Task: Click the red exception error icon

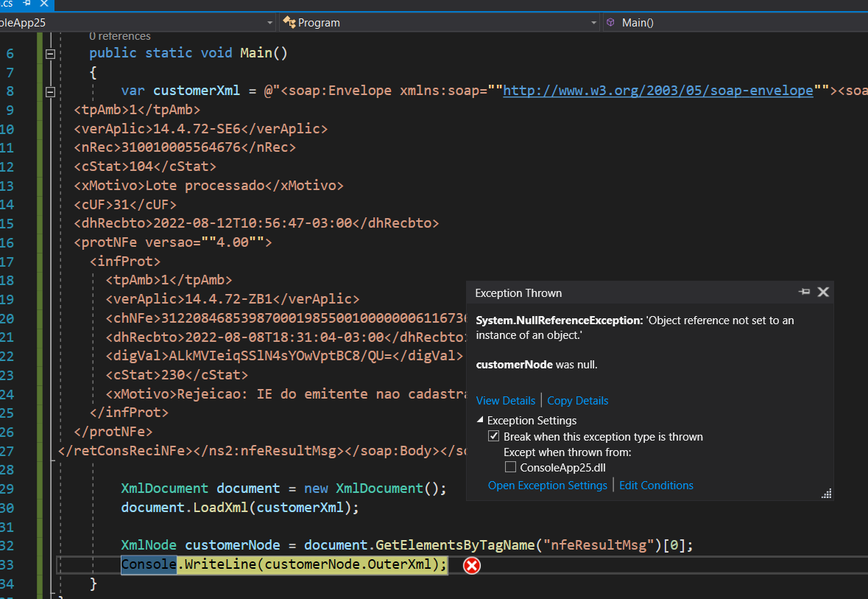Action: [472, 565]
